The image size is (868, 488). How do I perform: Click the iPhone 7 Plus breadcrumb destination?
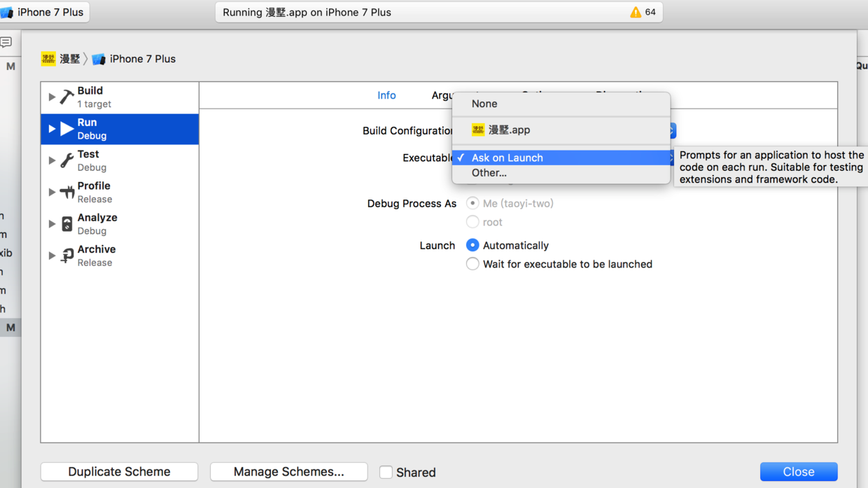click(143, 59)
